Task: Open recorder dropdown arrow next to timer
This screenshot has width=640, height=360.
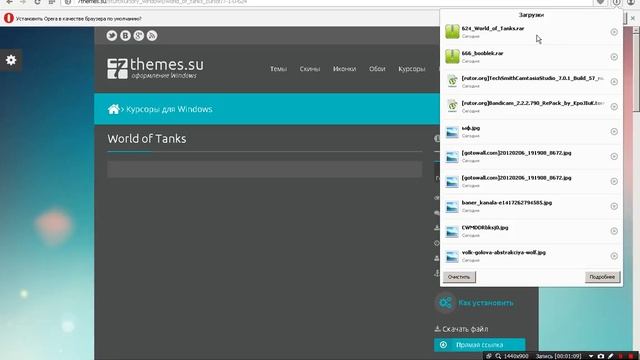Action: [591, 356]
